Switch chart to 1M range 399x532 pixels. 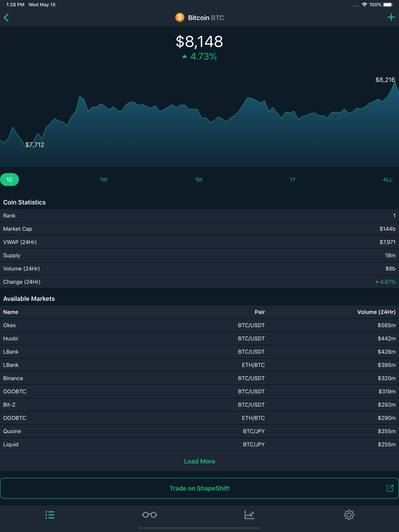pos(199,180)
